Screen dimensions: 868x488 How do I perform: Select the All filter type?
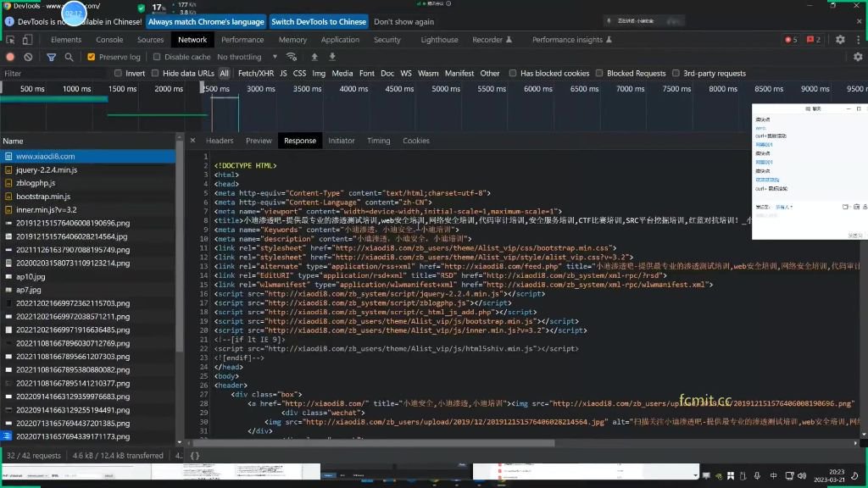click(x=224, y=73)
